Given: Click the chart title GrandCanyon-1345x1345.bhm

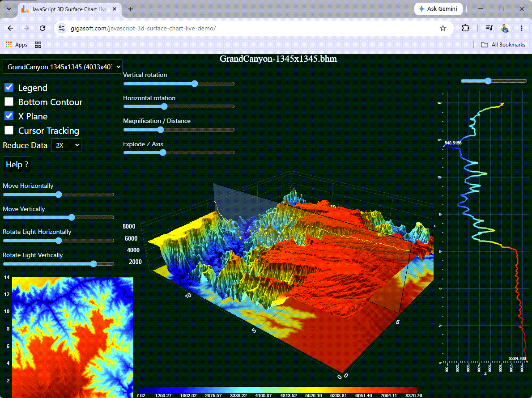Looking at the screenshot, I should coord(278,59).
